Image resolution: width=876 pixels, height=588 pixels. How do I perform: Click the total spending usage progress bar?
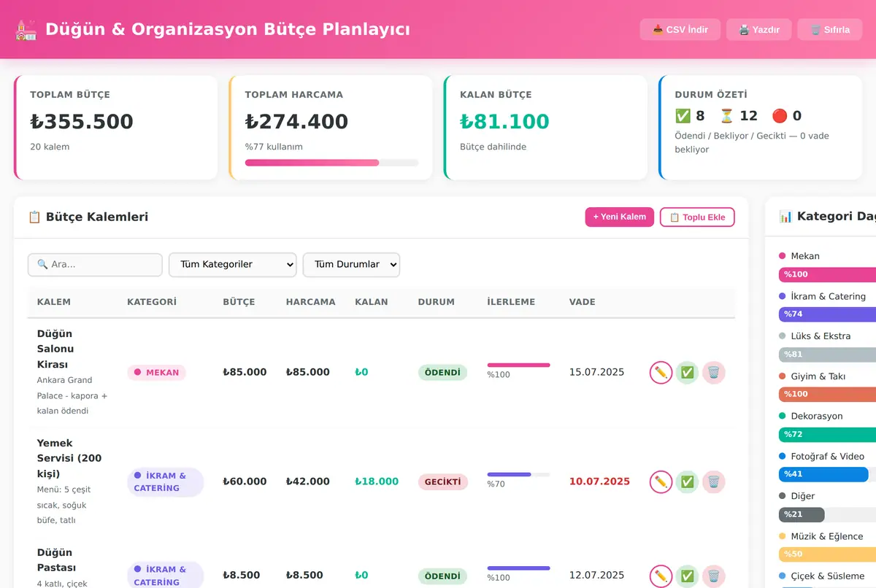click(331, 163)
